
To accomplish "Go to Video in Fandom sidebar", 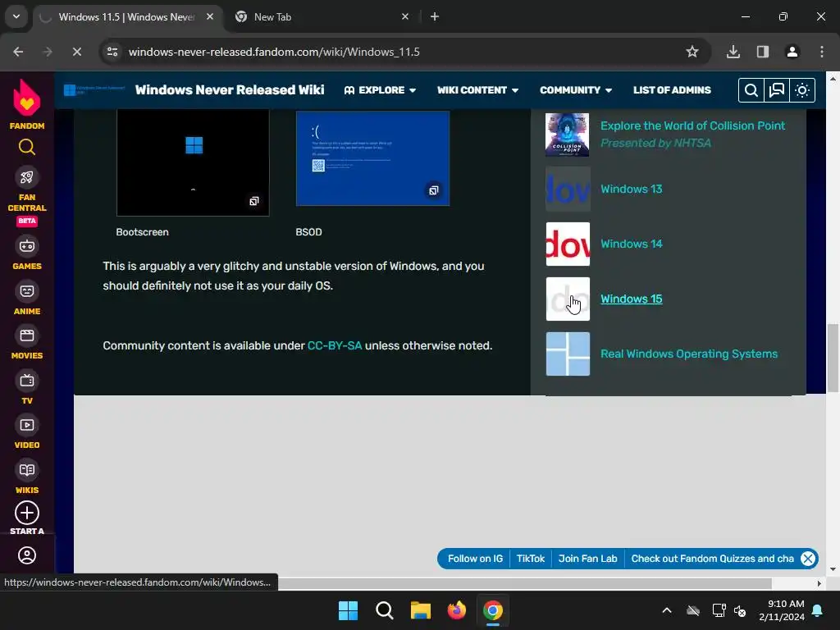I will (x=27, y=432).
